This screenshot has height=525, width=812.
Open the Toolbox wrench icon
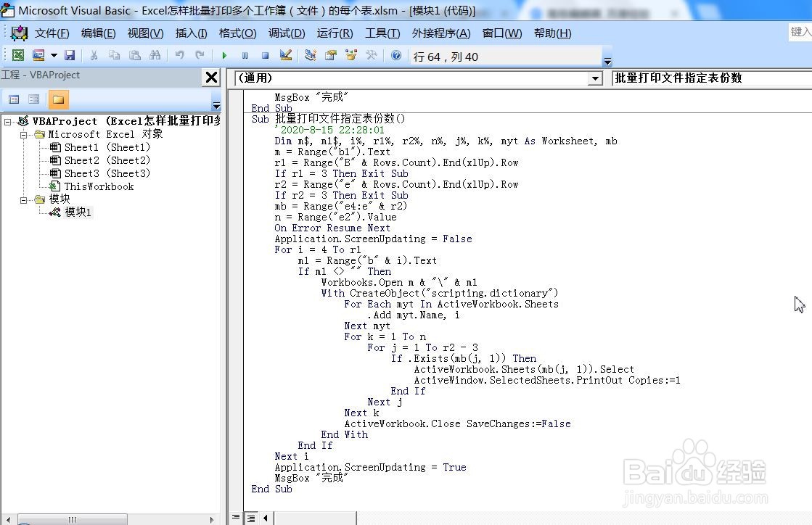[372, 55]
